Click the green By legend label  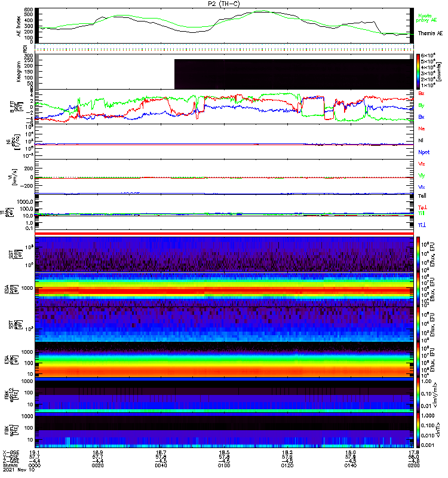click(x=421, y=106)
